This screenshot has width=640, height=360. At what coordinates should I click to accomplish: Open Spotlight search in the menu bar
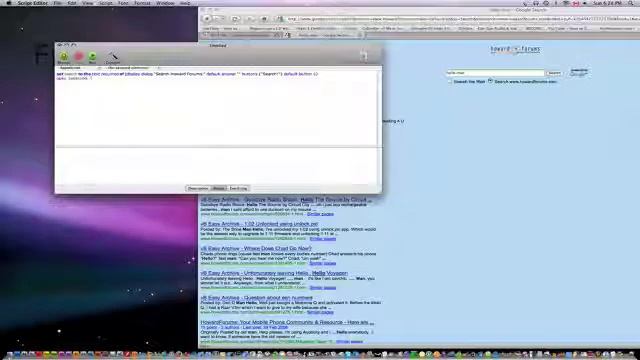tap(631, 3)
